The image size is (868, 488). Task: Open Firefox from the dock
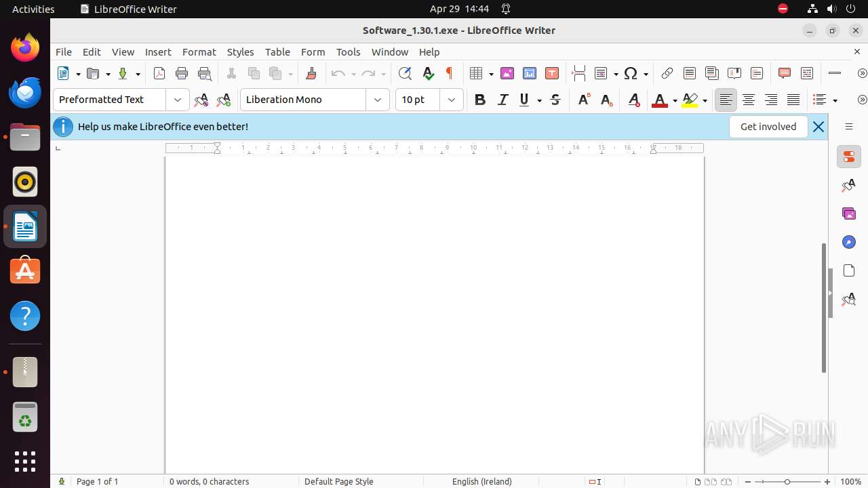[25, 48]
